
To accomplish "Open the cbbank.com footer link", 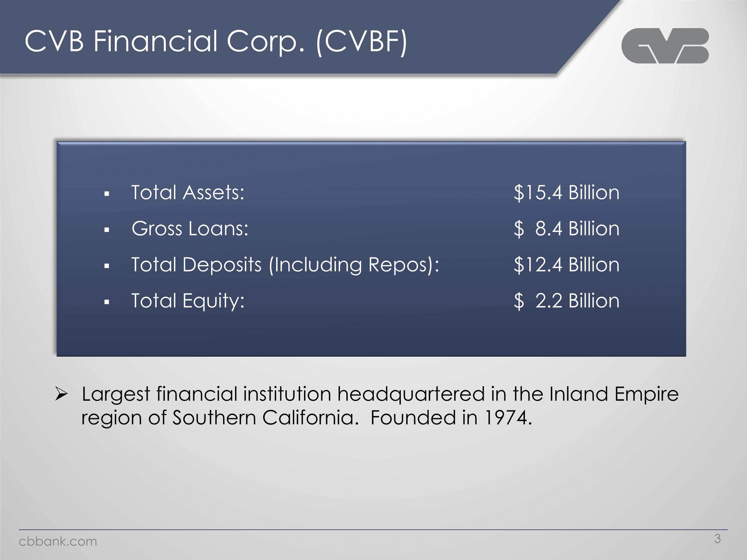I will [x=58, y=541].
